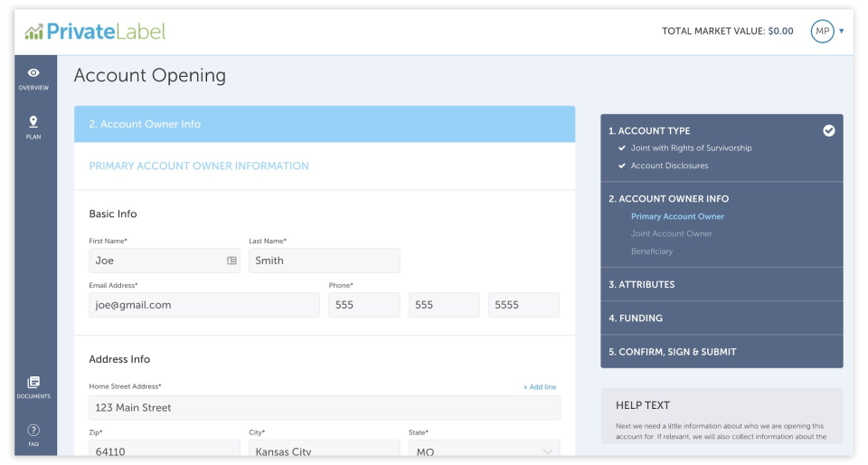Click the PrivateLabel logo
The height and width of the screenshot is (465, 868).
pyautogui.click(x=95, y=32)
